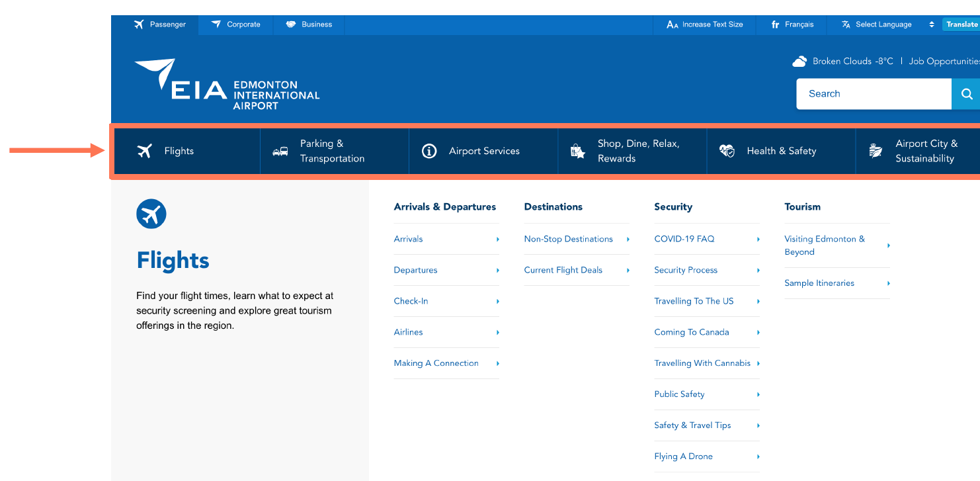The image size is (980, 481).
Task: Click the car icon beside Parking & Transportation
Action: pyautogui.click(x=280, y=151)
